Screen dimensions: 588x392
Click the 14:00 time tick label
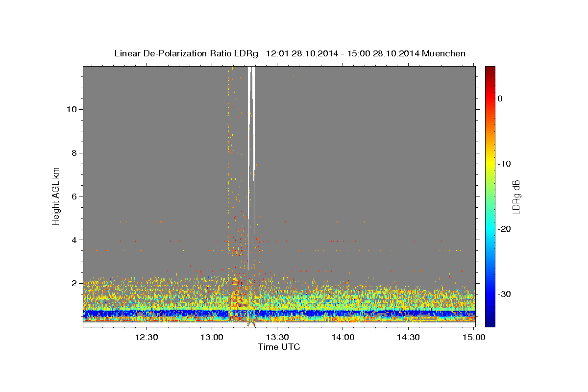pos(343,337)
